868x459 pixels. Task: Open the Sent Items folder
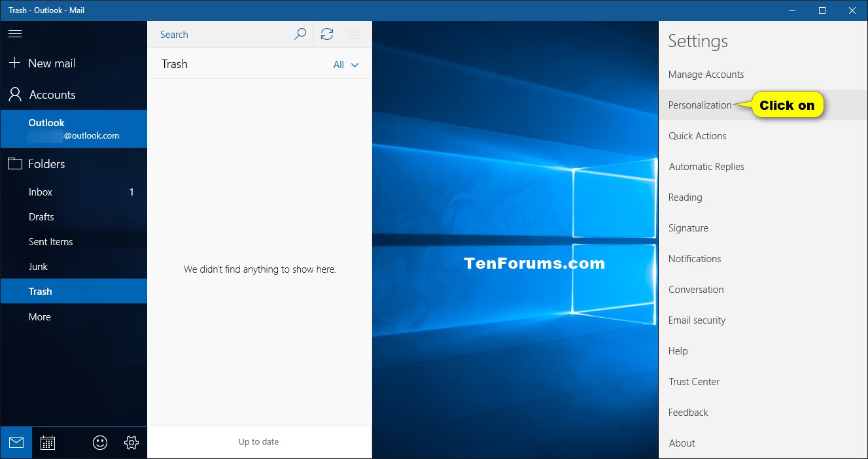[74, 242]
